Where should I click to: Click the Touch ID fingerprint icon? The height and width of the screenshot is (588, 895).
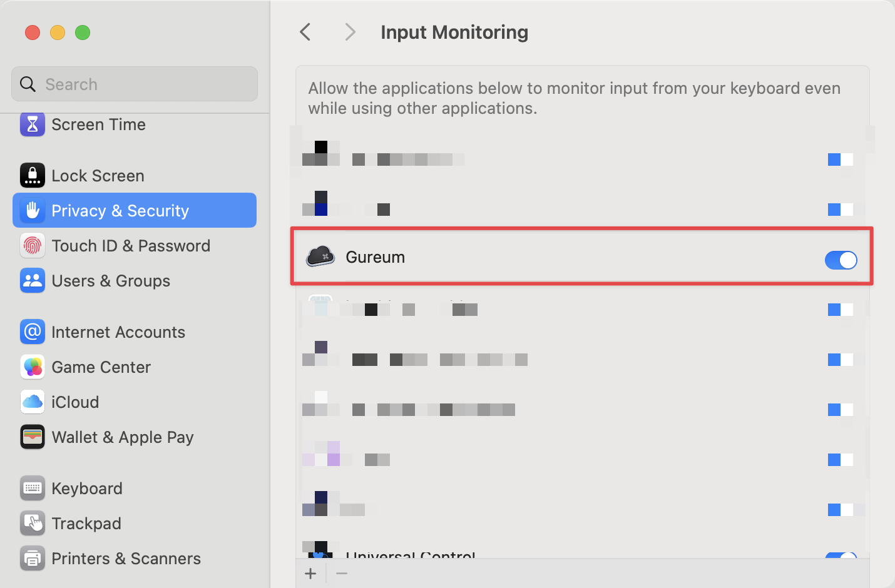(33, 246)
